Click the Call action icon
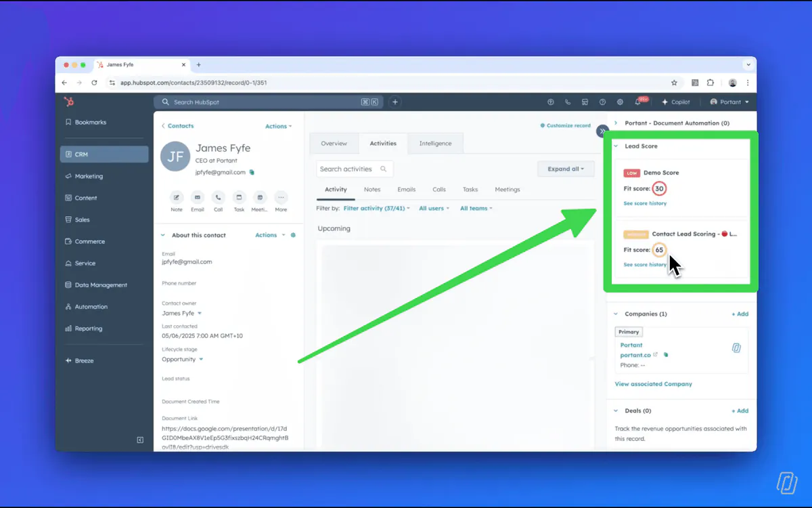This screenshot has width=812, height=508. [218, 197]
